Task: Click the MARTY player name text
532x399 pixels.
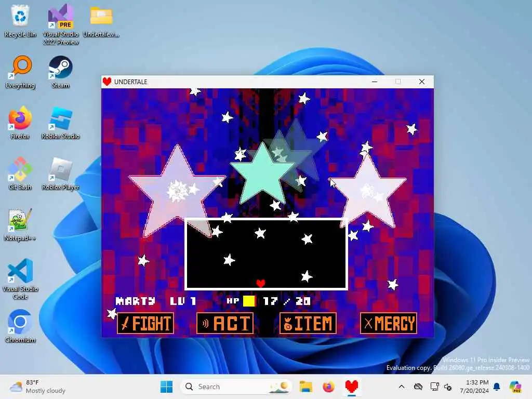Action: (x=136, y=301)
